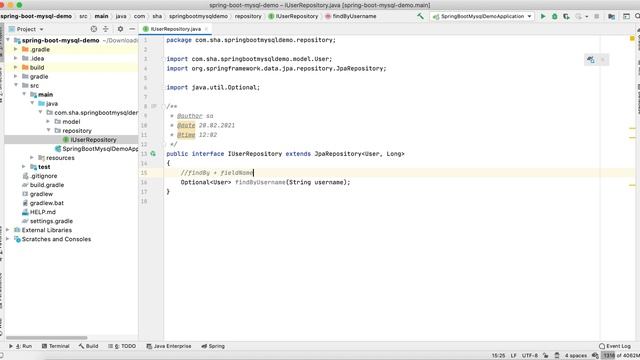Click the spring-boot-mysql-demo project root
Screen dimensions: 640x360
click(x=60, y=40)
